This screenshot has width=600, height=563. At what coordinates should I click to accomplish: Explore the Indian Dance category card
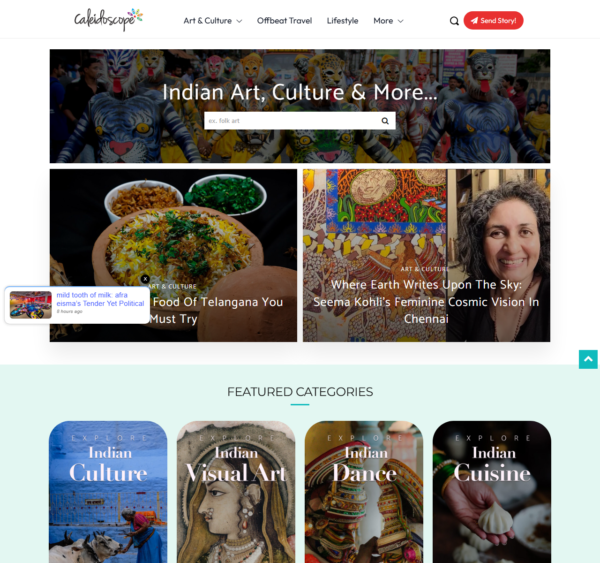364,492
